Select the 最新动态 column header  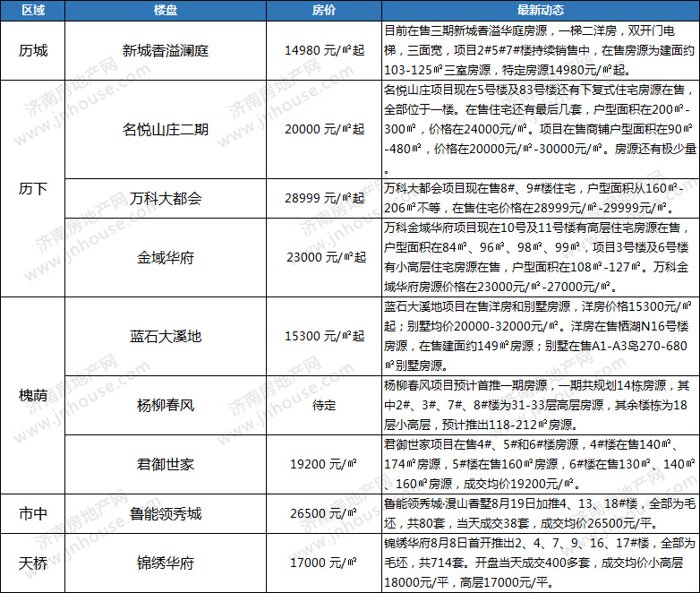(x=540, y=11)
